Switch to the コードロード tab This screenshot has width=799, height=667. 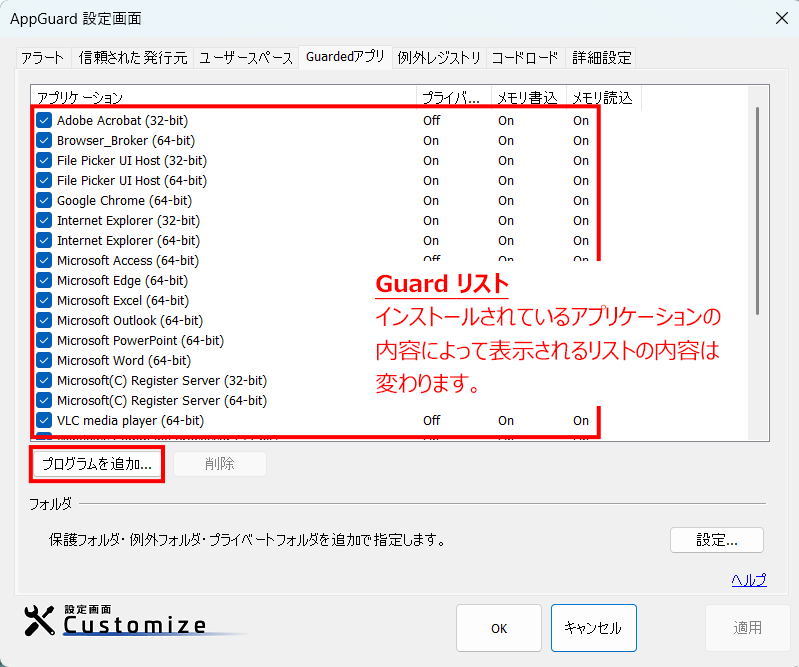pyautogui.click(x=526, y=58)
